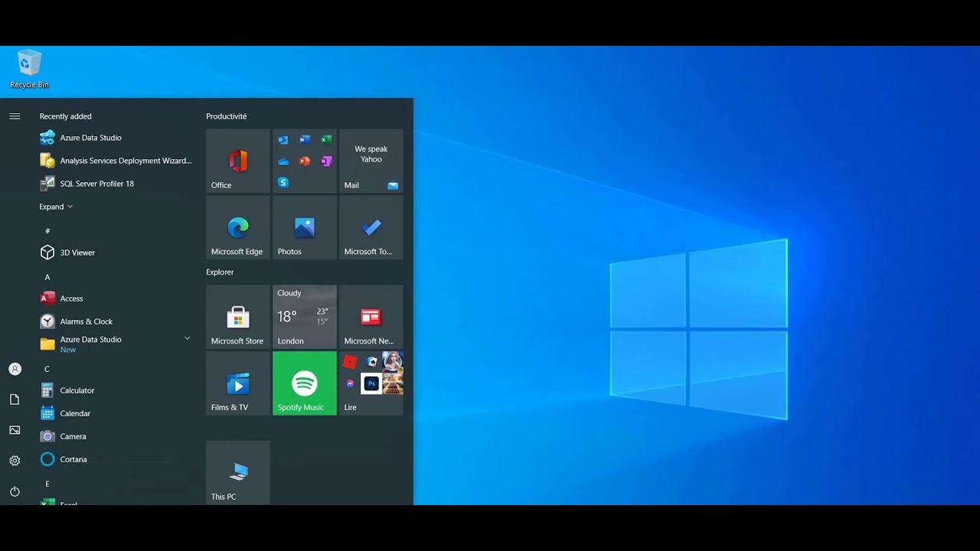Click the Excel icon in Office apps tile
The height and width of the screenshot is (551, 980).
326,139
